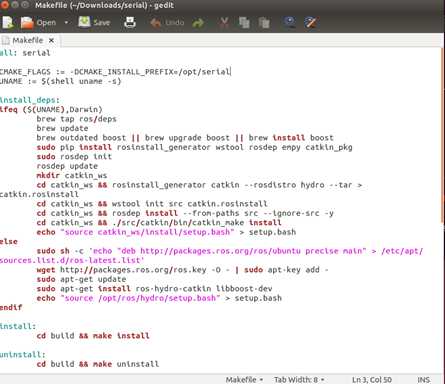445x384 pixels.
Task: Redo the last action with green arrow
Action: click(x=198, y=23)
